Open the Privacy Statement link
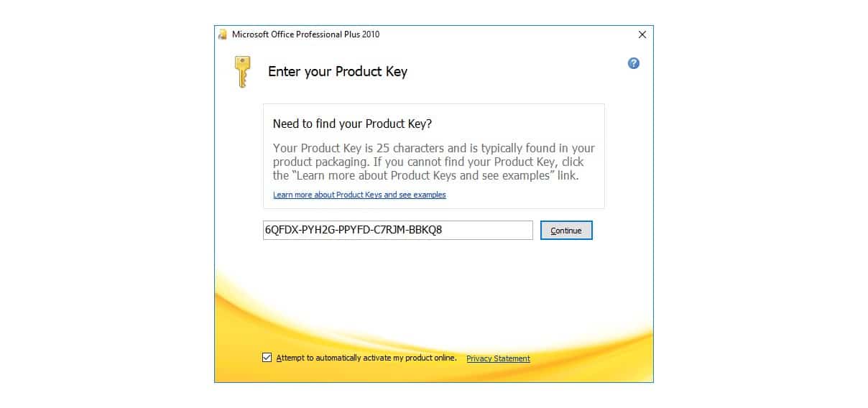This screenshot has width=868, height=408. pyautogui.click(x=498, y=358)
